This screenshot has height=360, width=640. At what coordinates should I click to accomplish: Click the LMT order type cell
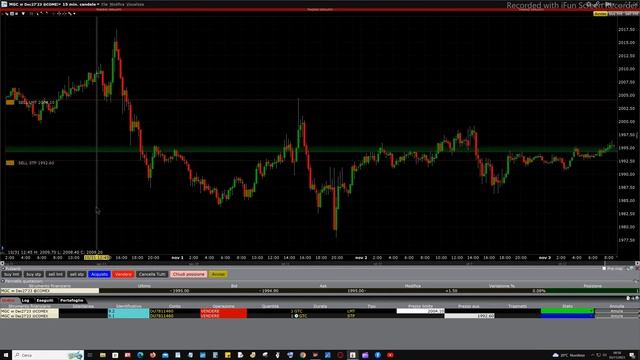click(x=351, y=311)
